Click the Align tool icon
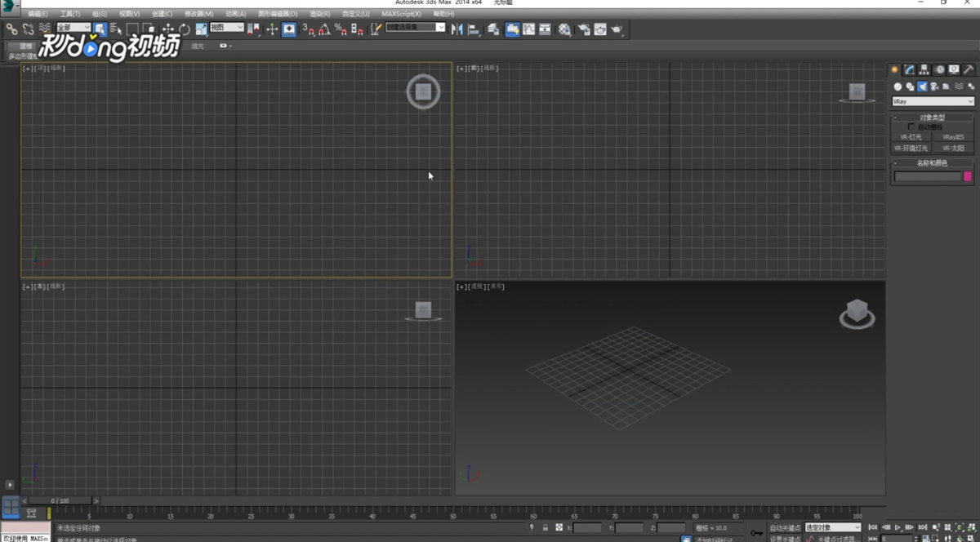The image size is (980, 542). pos(474,29)
